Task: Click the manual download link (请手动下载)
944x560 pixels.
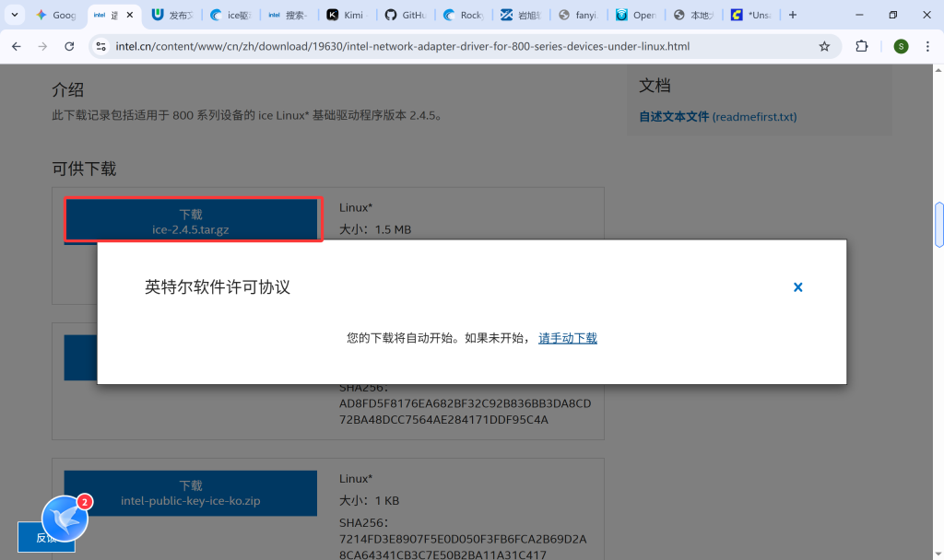Action: [x=568, y=338]
